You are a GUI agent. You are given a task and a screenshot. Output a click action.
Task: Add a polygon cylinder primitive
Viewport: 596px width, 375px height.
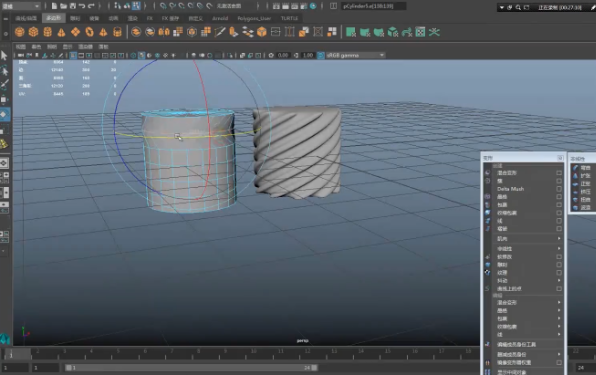[x=48, y=32]
